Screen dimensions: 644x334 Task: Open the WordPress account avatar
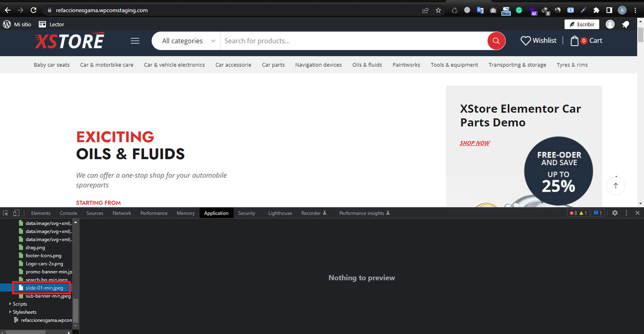(610, 24)
